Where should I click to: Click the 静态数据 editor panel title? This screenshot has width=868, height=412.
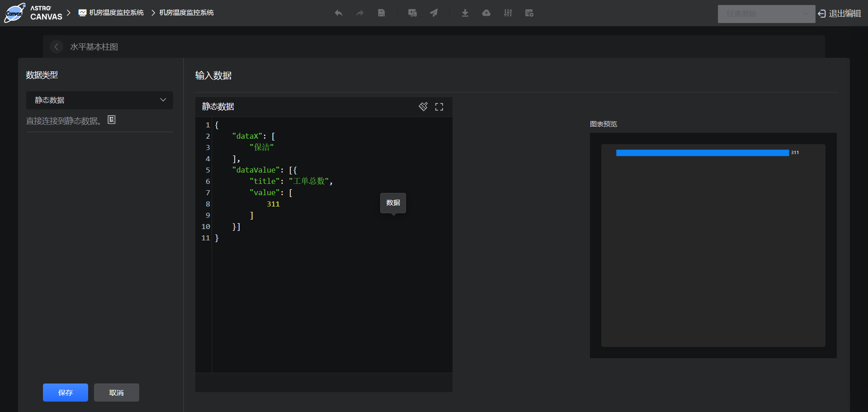tap(218, 107)
